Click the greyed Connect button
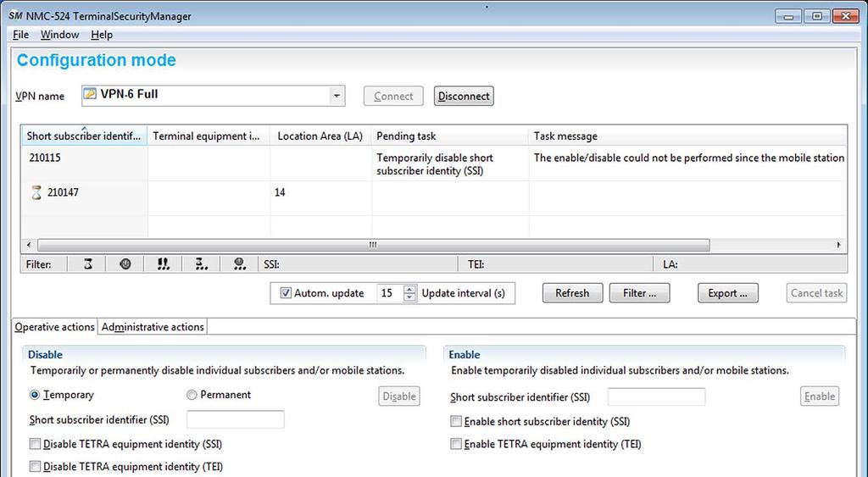 click(x=393, y=96)
